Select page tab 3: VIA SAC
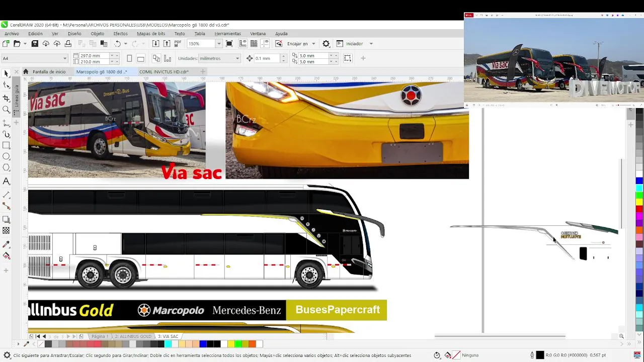Screen dimensions: 644x362 click(168, 336)
